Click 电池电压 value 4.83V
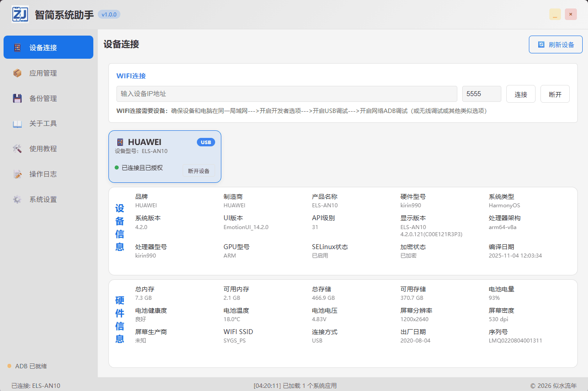This screenshot has height=391, width=588. (x=319, y=319)
